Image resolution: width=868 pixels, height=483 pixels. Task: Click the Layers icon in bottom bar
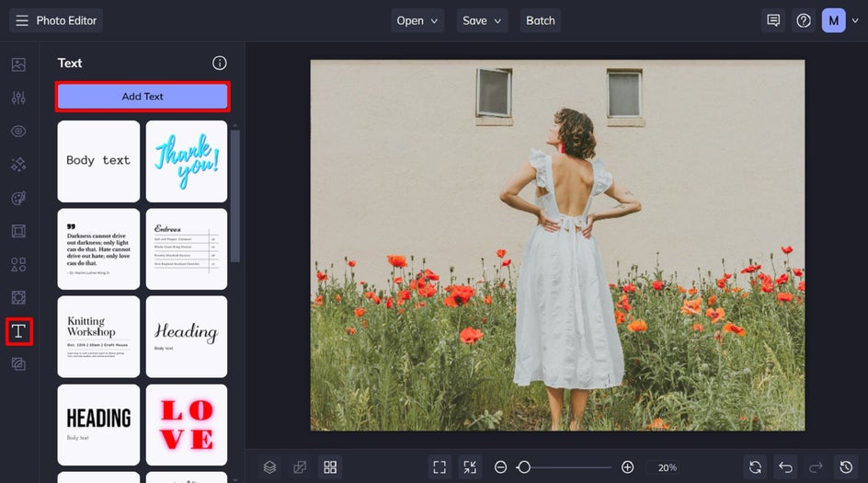tap(269, 467)
